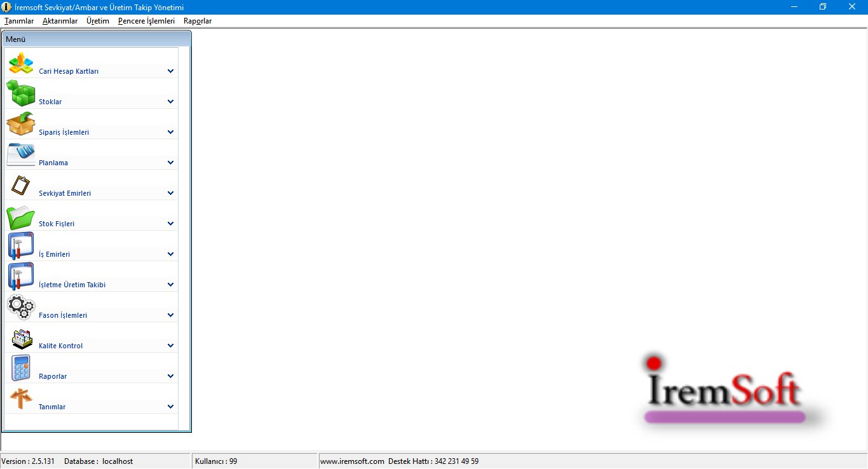Click the Tanımlar signpost icon
The image size is (868, 469).
(x=21, y=399)
